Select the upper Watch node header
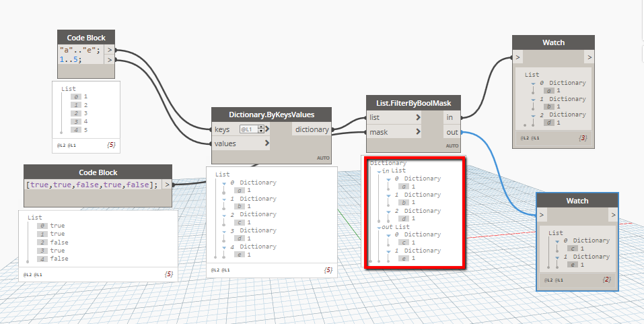Viewport: 644px width, 324px height. pyautogui.click(x=553, y=42)
